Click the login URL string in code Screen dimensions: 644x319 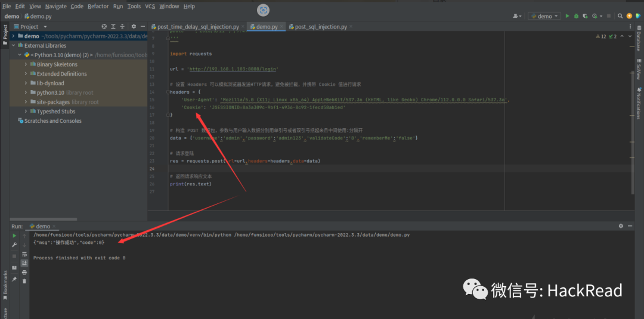[x=233, y=69]
